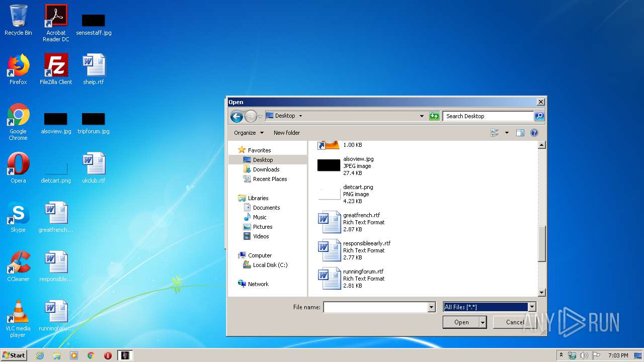This screenshot has height=362, width=644.
Task: Open the view options dropdown arrow
Action: coord(507,133)
